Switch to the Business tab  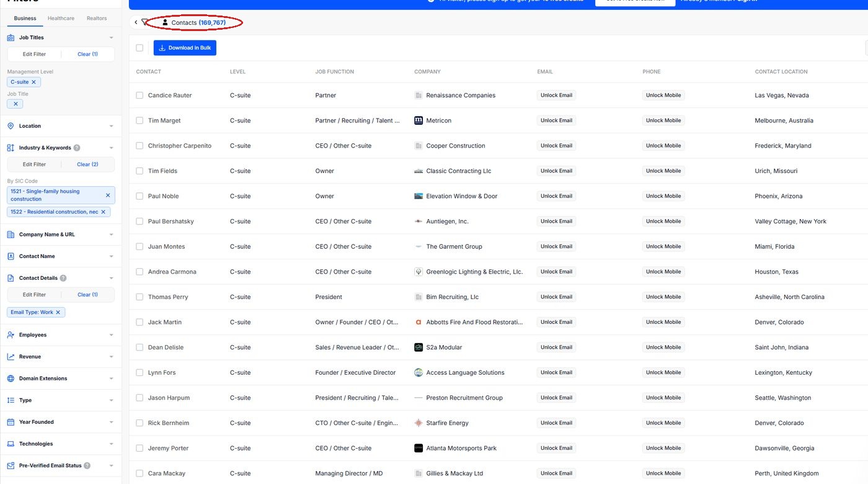coord(25,19)
